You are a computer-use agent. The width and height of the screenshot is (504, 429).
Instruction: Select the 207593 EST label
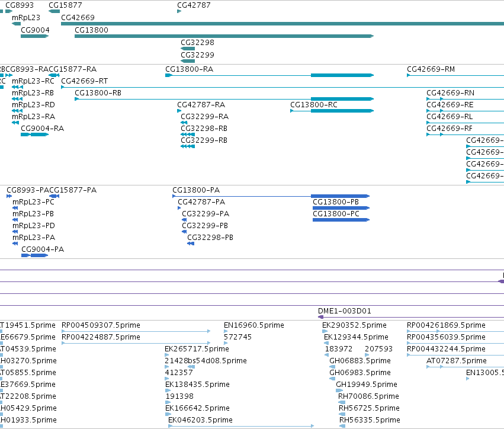tap(378, 349)
